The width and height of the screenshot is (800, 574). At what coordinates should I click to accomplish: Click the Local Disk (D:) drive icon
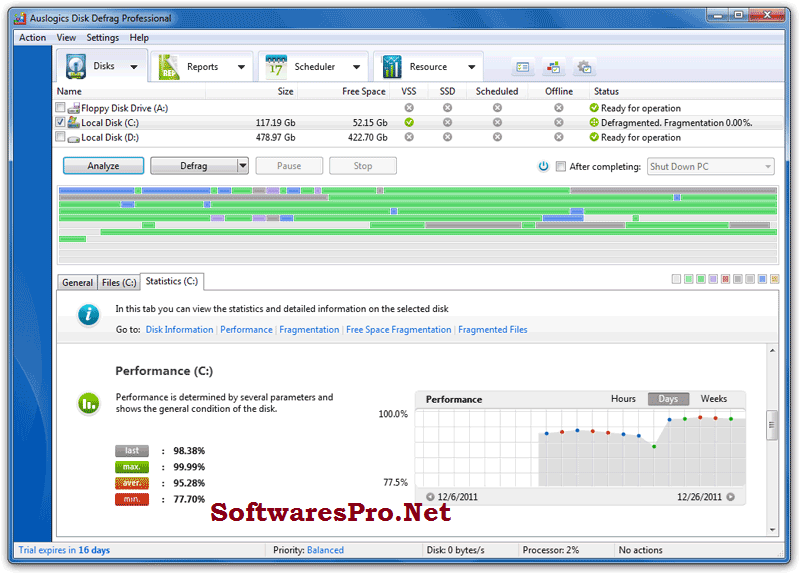click(73, 138)
